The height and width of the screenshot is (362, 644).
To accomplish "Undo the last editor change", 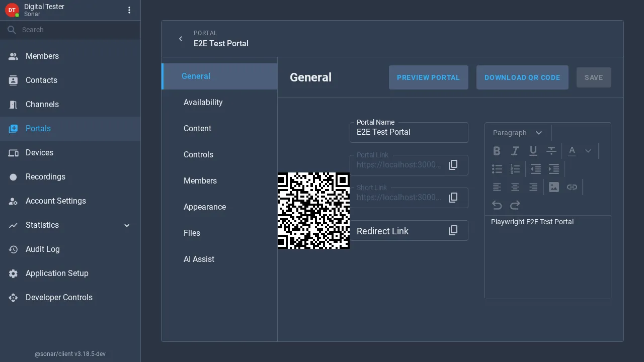I will tap(497, 205).
